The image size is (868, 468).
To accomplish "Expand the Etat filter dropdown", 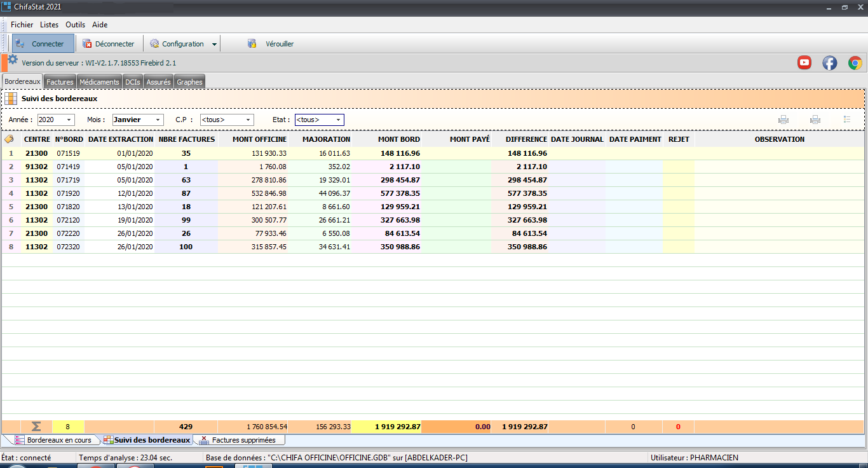I will [x=338, y=120].
